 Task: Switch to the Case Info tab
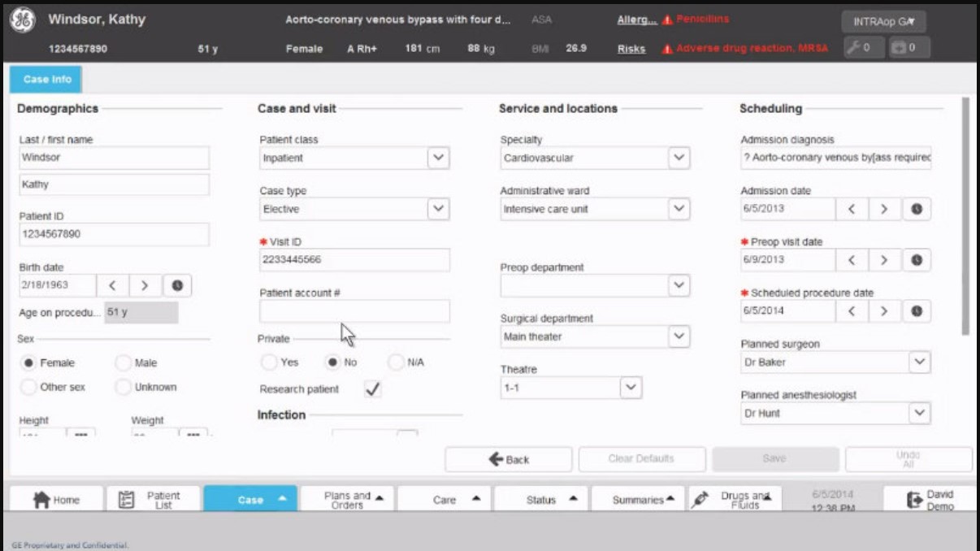tap(46, 80)
